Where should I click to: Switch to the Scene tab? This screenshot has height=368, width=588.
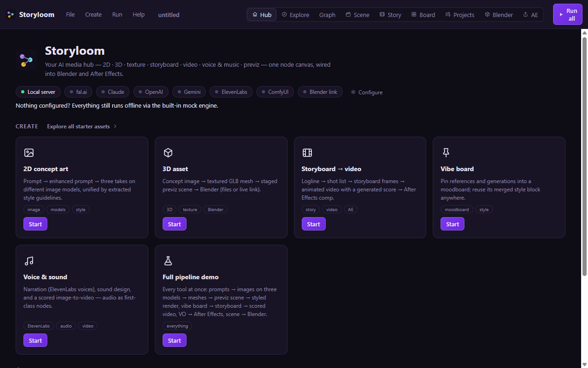[x=357, y=15]
